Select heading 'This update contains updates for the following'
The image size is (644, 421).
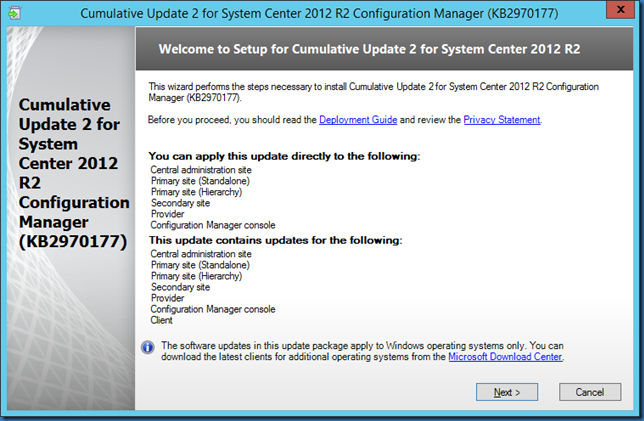[x=275, y=241]
